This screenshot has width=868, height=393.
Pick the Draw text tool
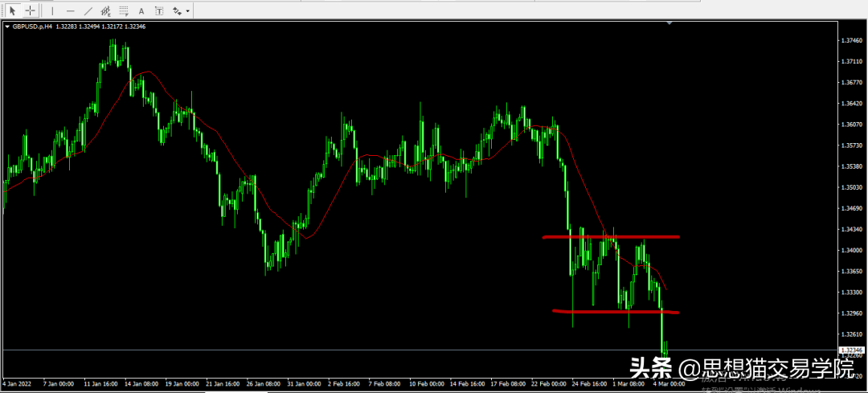pyautogui.click(x=141, y=10)
